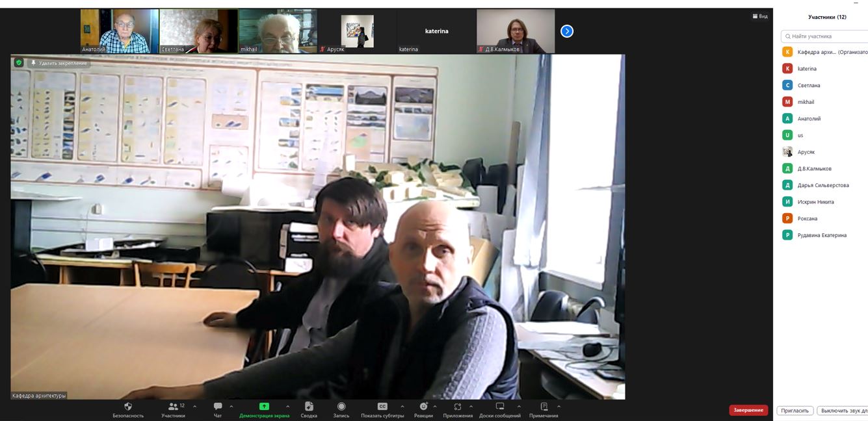Image resolution: width=868 pixels, height=421 pixels.
Task: Click the green encryption shield icon
Action: coord(19,63)
